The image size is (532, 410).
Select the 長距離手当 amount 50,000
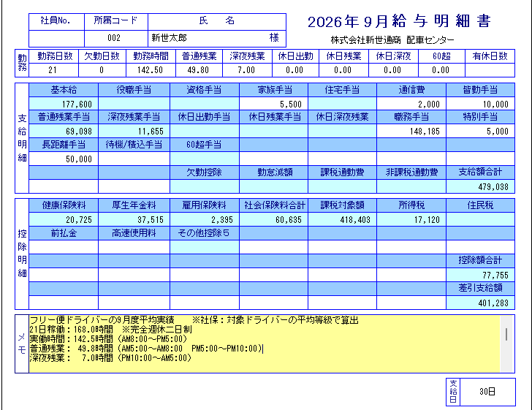(64, 159)
